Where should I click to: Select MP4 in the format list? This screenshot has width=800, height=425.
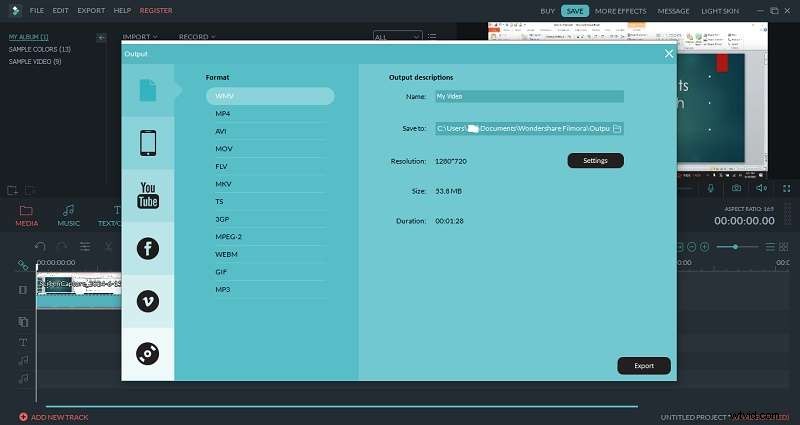point(223,114)
